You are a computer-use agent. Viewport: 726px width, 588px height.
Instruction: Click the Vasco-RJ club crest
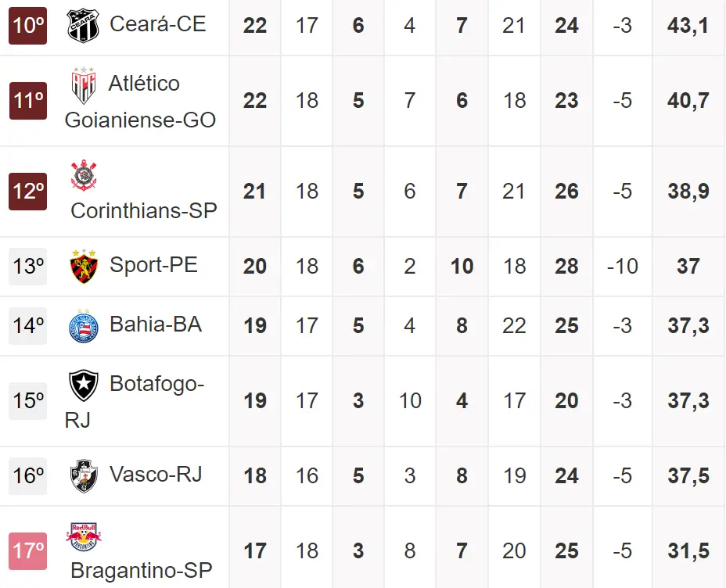pos(83,475)
